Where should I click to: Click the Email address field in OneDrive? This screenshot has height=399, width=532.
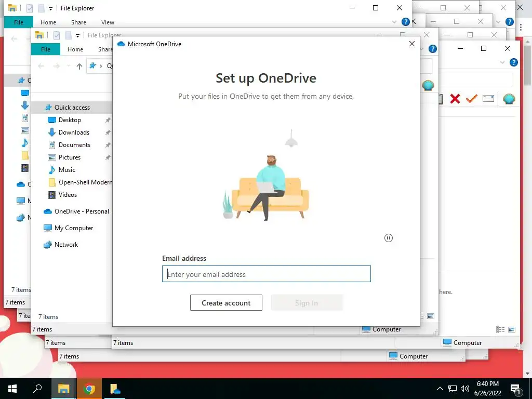(x=267, y=274)
